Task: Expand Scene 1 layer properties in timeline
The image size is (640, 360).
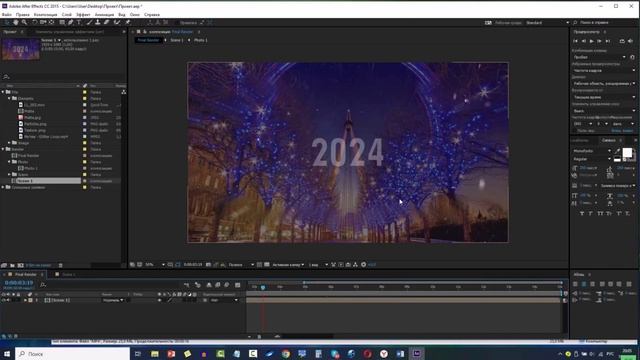Action: pyautogui.click(x=25, y=300)
